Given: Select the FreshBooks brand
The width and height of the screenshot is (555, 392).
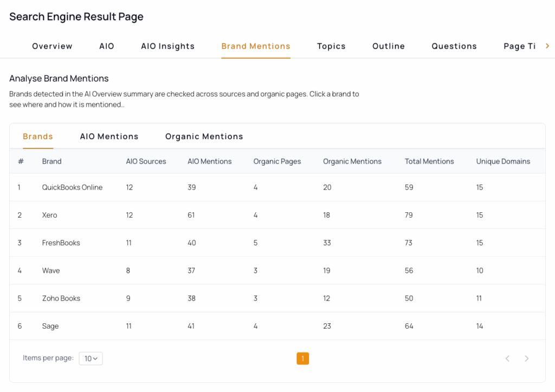Looking at the screenshot, I should [61, 243].
